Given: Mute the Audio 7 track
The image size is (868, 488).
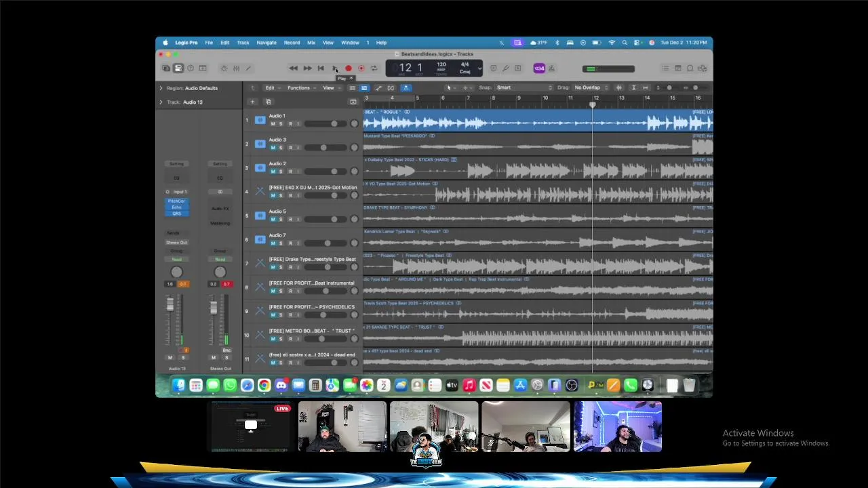Looking at the screenshot, I should pyautogui.click(x=273, y=243).
